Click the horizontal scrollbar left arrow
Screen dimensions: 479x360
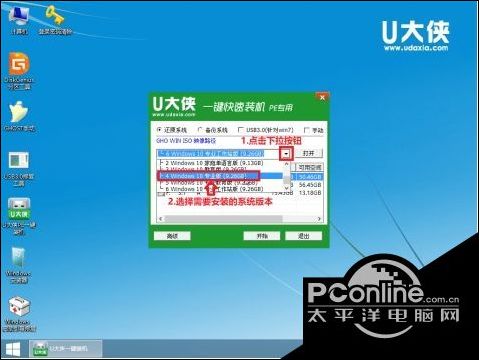point(161,219)
